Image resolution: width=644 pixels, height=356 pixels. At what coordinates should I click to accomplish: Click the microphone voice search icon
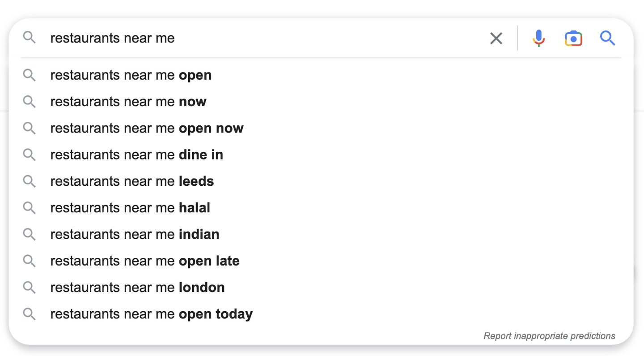coord(539,39)
